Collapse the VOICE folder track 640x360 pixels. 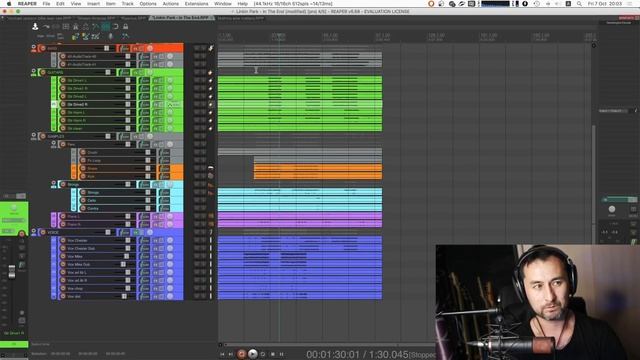(x=33, y=232)
